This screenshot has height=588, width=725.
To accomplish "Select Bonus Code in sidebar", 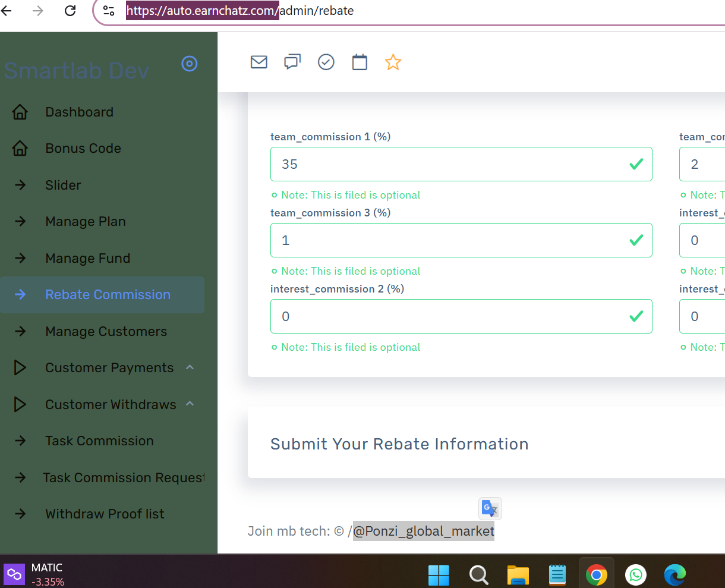I will [x=83, y=149].
